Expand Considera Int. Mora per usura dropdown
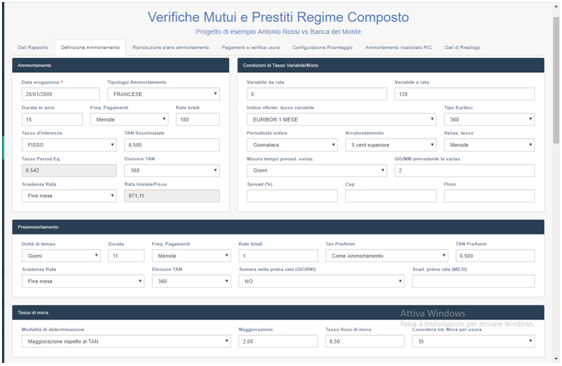The width and height of the screenshot is (562, 366). 473,341
